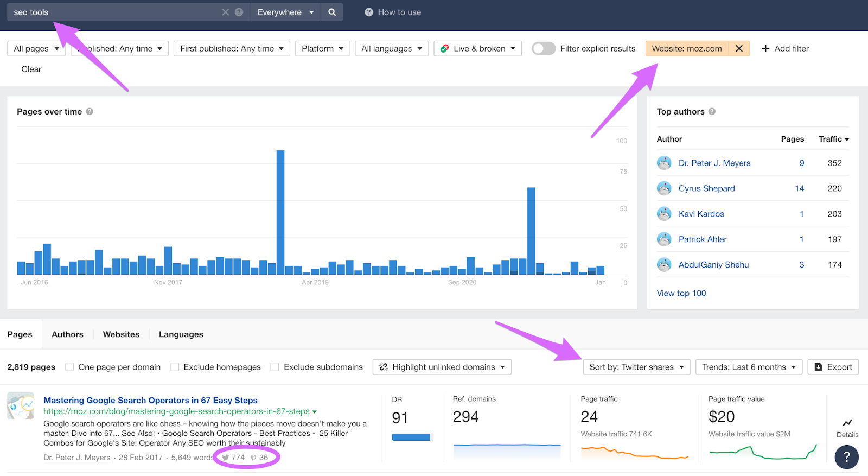The width and height of the screenshot is (868, 476).
Task: Open AbdulGaniy Shehu's 3 pages count
Action: tap(801, 265)
